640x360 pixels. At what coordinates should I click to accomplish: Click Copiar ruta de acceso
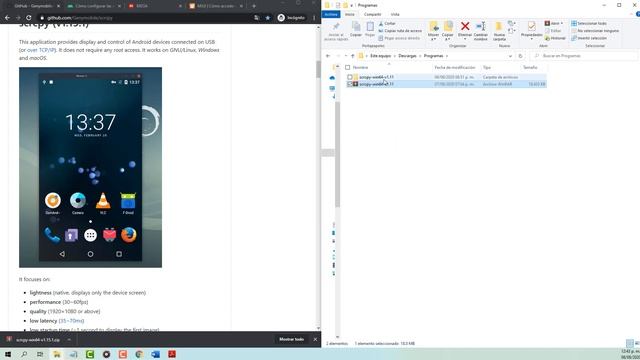[x=400, y=31]
